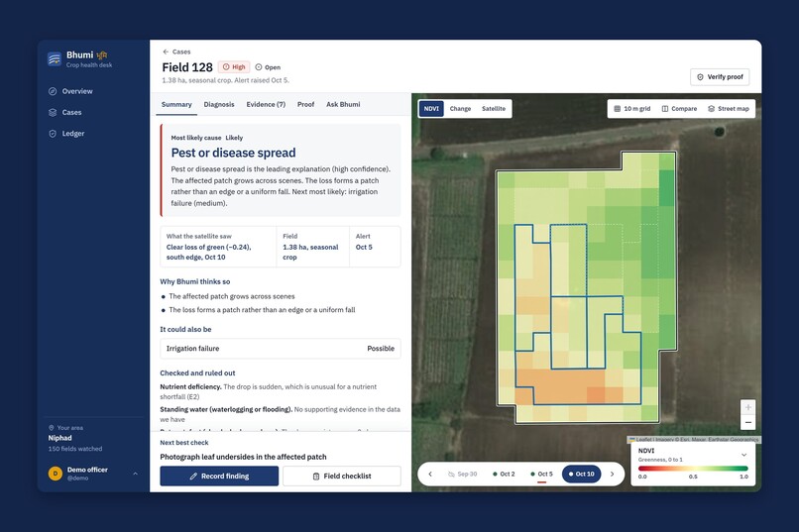
Task: Expand the Demo officer account menu
Action: click(135, 474)
